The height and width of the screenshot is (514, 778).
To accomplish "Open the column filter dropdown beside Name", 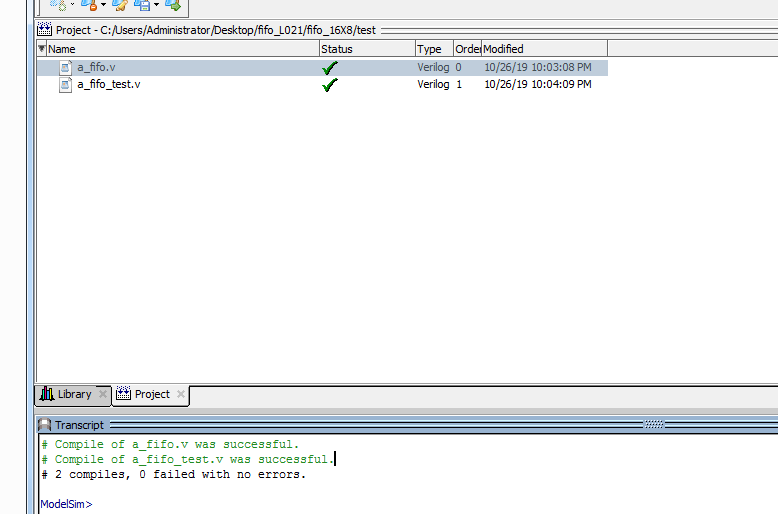I will (x=42, y=49).
